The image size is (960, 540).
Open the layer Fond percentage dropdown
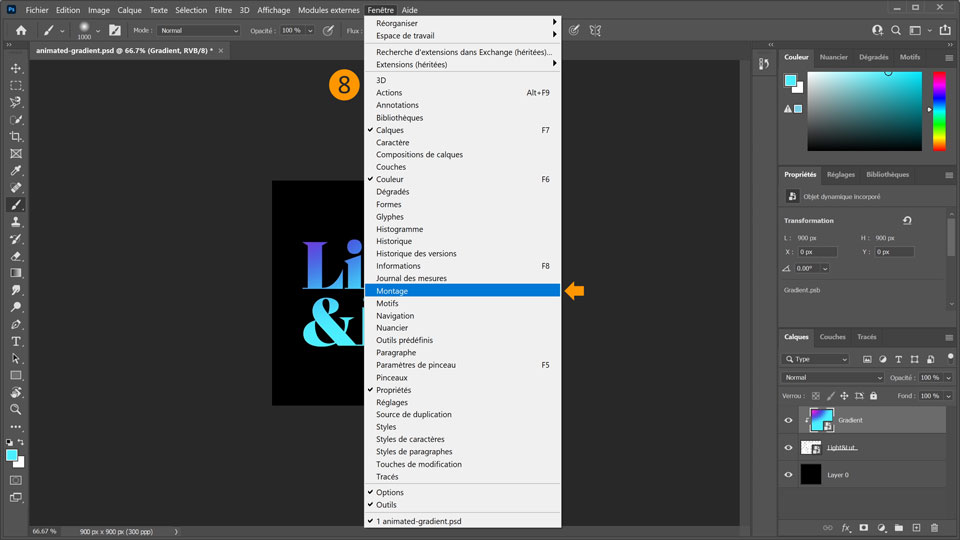pos(948,396)
